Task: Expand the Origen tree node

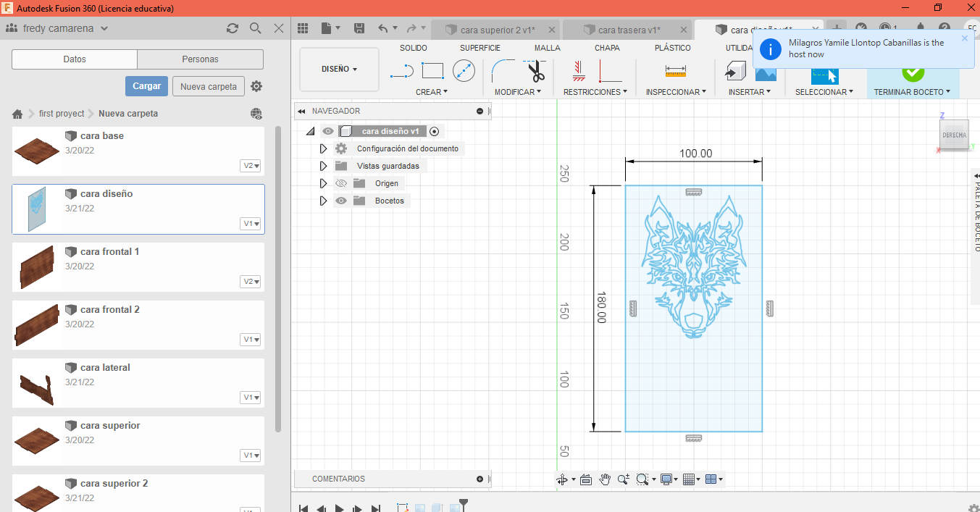Action: (323, 183)
